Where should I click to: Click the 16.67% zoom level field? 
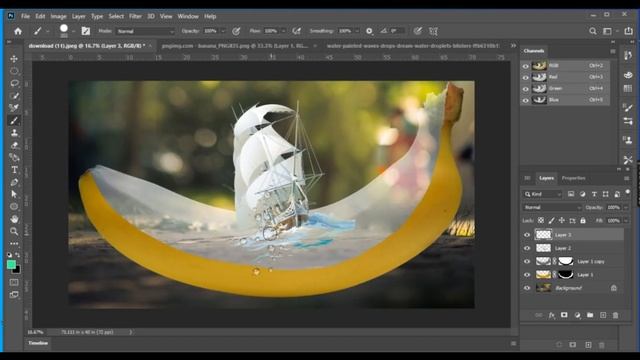tap(35, 332)
